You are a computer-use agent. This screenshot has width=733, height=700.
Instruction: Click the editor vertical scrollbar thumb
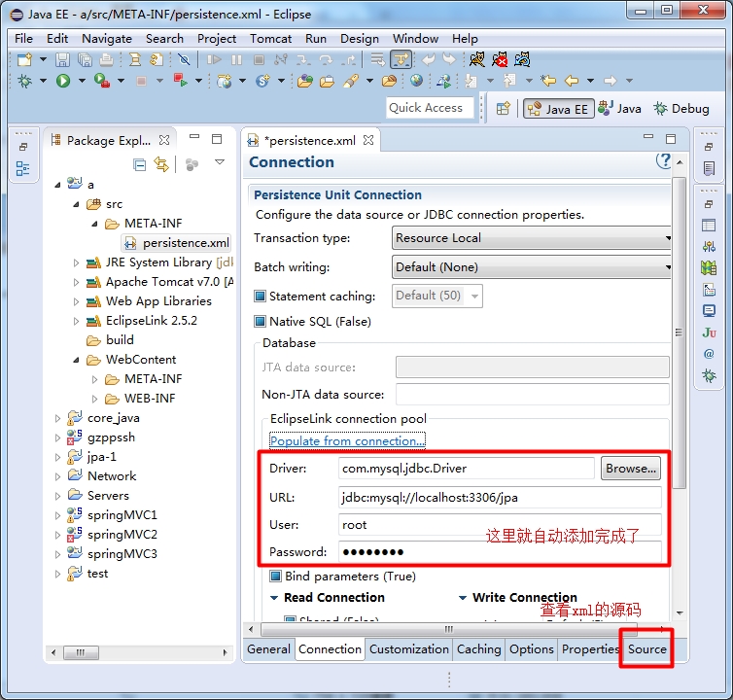(680, 332)
